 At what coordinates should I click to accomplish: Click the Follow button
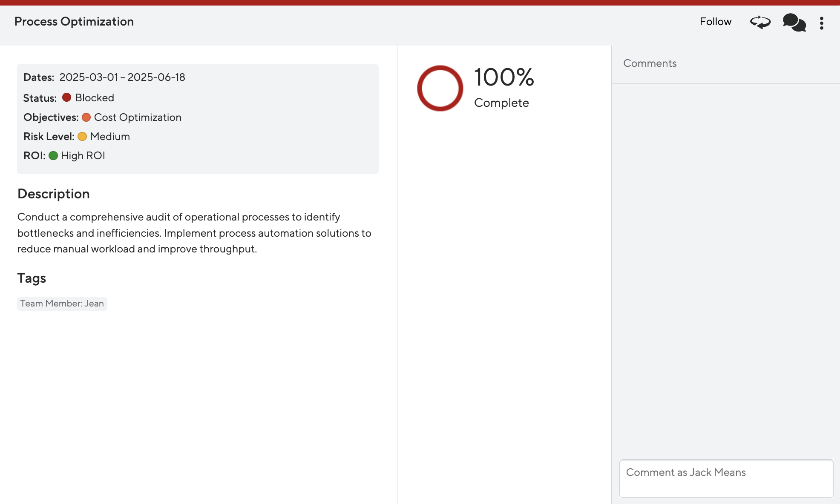coord(715,22)
